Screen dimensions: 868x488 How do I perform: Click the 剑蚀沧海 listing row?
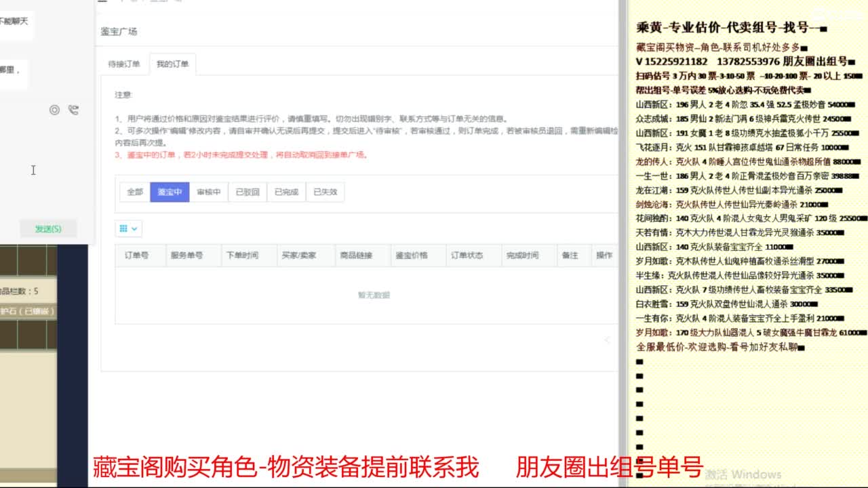tap(732, 204)
